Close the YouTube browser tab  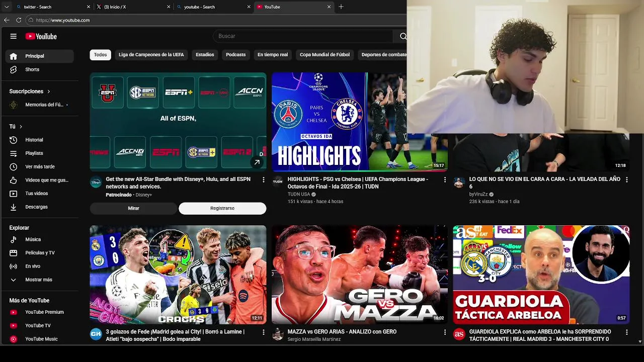(x=329, y=7)
